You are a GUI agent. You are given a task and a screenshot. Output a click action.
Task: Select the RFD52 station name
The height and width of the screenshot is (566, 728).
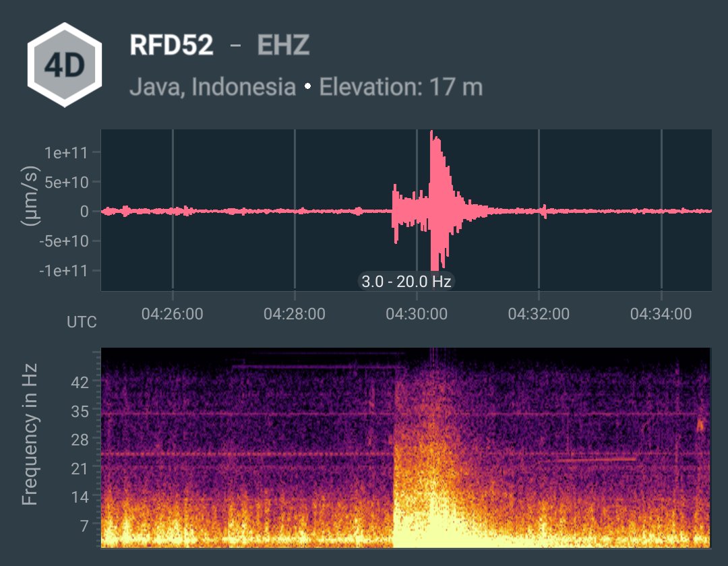click(x=171, y=45)
